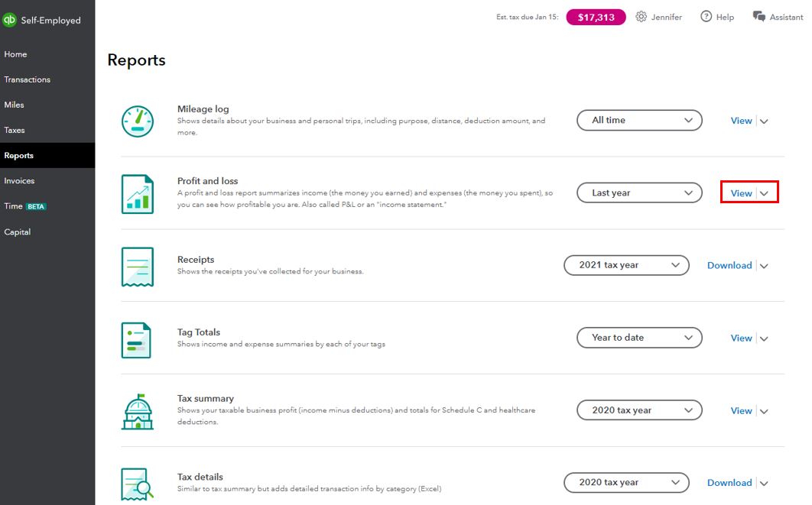Open the Year to date dropdown

coord(639,338)
